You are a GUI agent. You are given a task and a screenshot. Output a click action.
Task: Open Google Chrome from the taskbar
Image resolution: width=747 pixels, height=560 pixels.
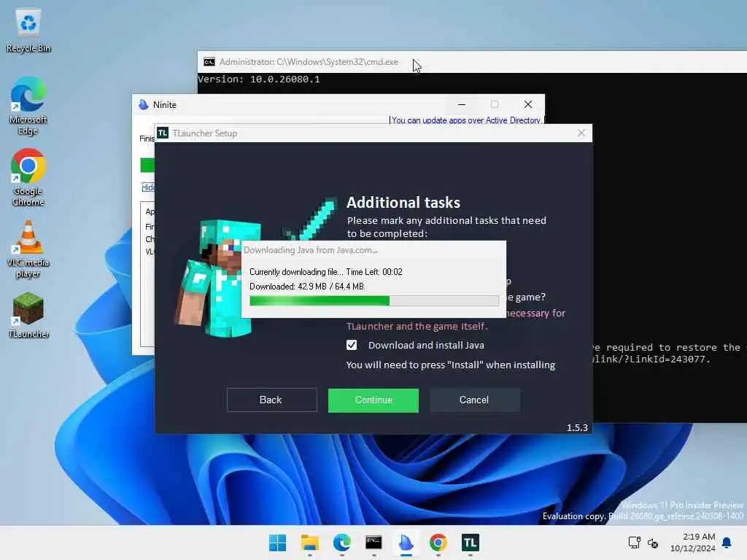coord(438,542)
